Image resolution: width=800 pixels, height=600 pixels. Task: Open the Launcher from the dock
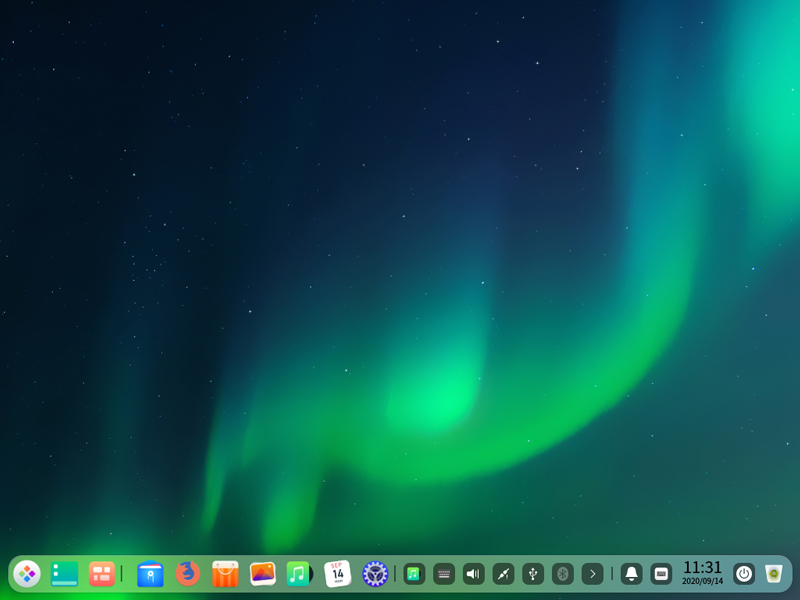pos(25,574)
